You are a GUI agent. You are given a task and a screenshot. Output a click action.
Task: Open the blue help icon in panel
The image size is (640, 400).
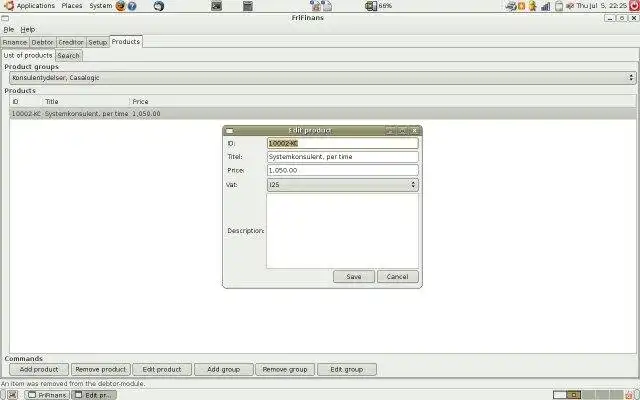[x=132, y=6]
